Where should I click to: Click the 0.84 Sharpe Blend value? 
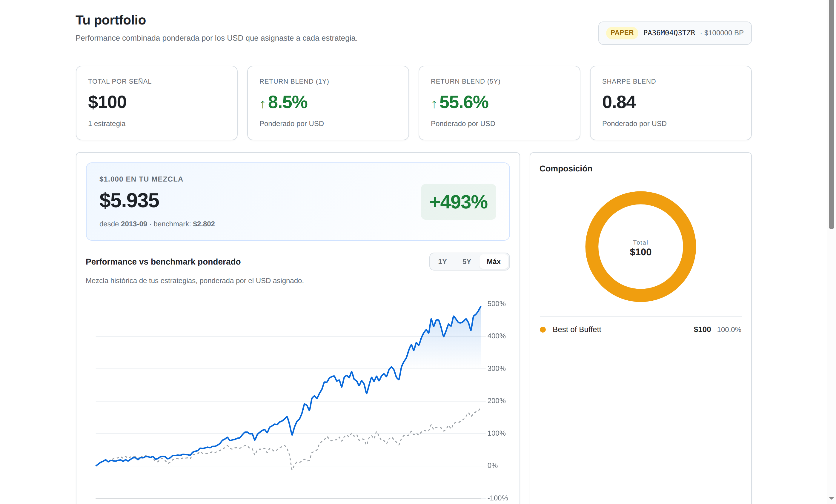coord(619,102)
